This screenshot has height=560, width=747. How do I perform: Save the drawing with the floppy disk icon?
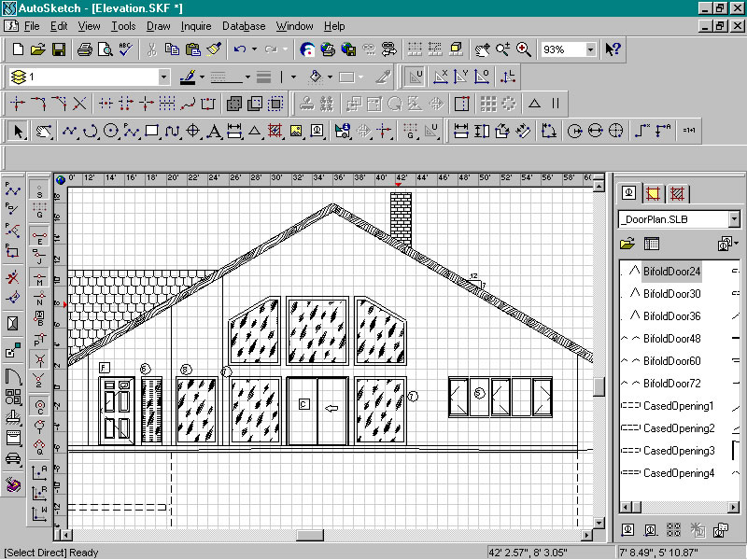coord(59,49)
